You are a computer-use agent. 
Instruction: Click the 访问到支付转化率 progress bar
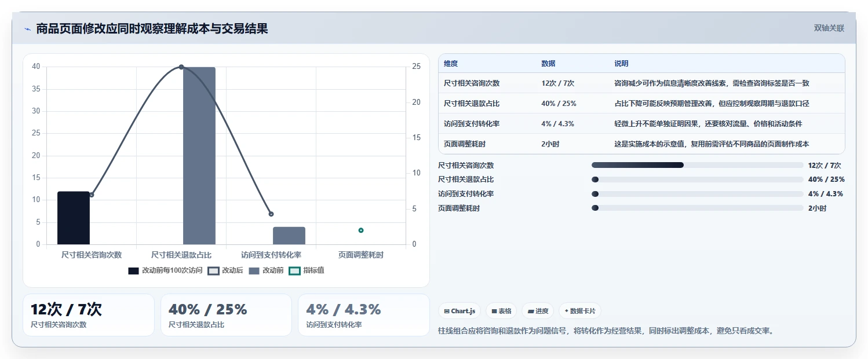pyautogui.click(x=697, y=194)
